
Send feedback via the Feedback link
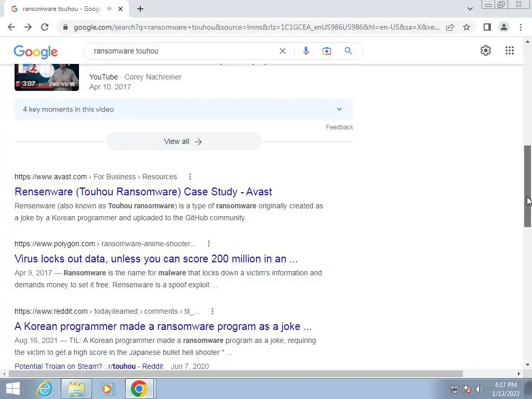pos(339,127)
